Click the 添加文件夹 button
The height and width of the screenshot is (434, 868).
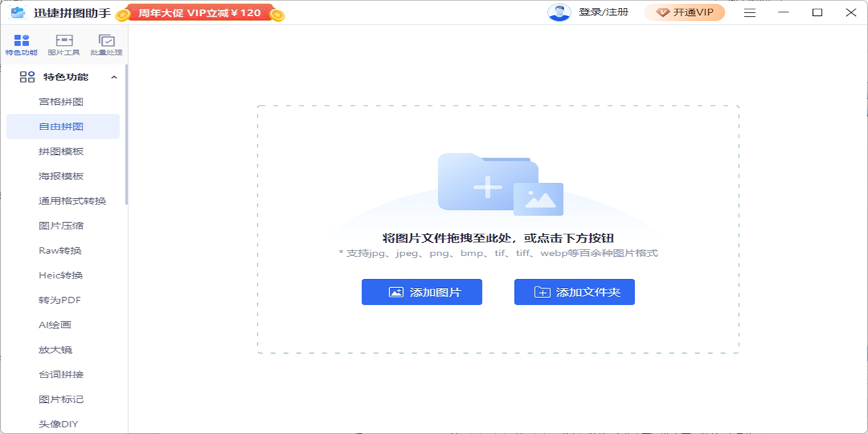[574, 292]
